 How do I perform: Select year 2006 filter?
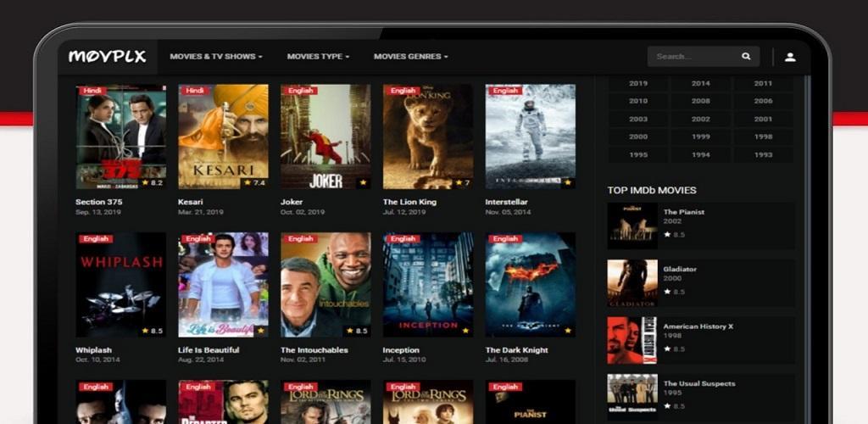point(764,101)
